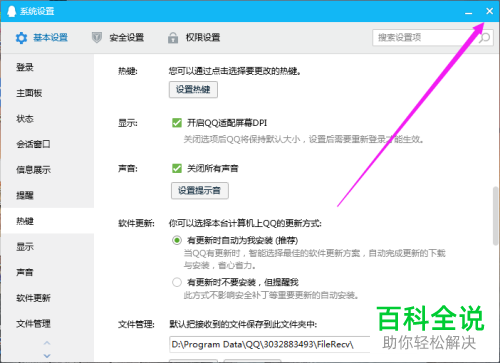This screenshot has width=500, height=363.
Task: Click the 系统设置 window title text
Action: pyautogui.click(x=37, y=11)
